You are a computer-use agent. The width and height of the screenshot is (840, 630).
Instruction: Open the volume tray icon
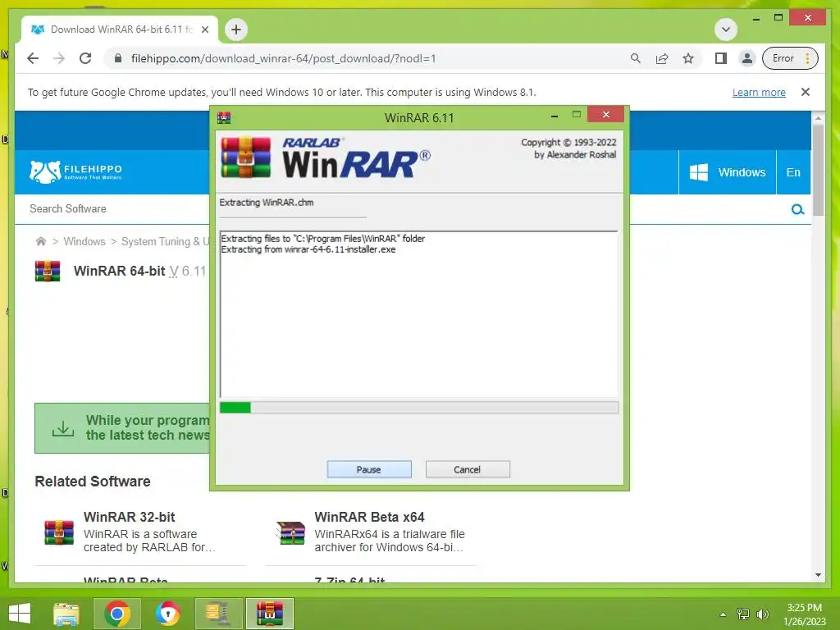tap(762, 614)
